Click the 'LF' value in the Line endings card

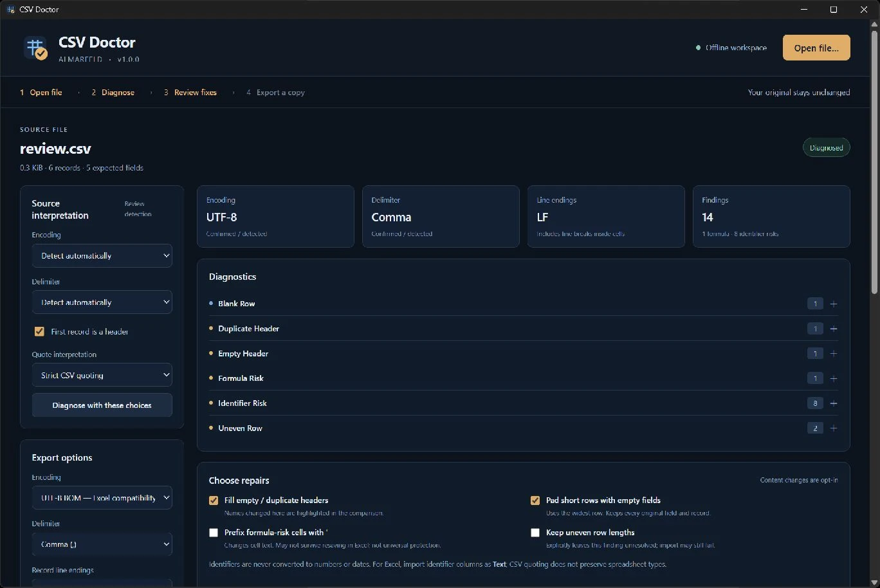[x=542, y=217]
